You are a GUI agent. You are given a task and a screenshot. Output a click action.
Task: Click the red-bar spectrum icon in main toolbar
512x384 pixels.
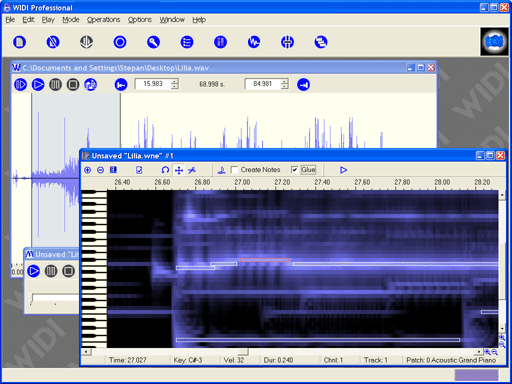[220, 42]
